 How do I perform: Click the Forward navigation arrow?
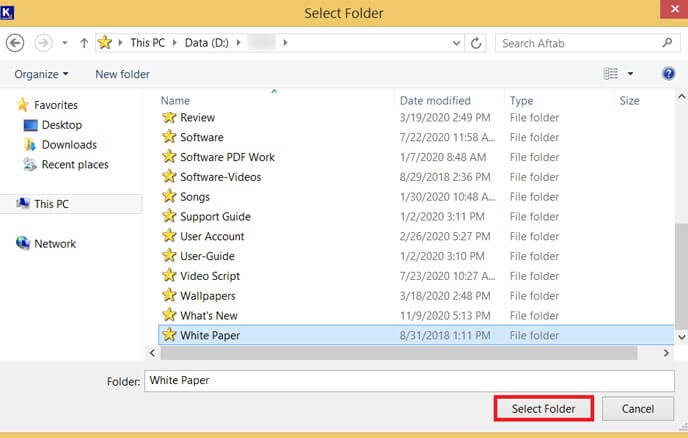pos(43,43)
